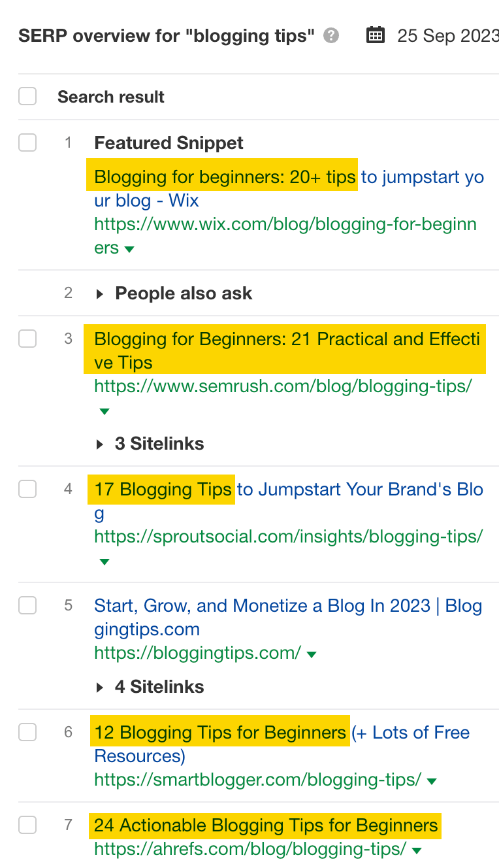
Task: Check the checkbox for the Featured Snippet row
Action: pos(27,142)
